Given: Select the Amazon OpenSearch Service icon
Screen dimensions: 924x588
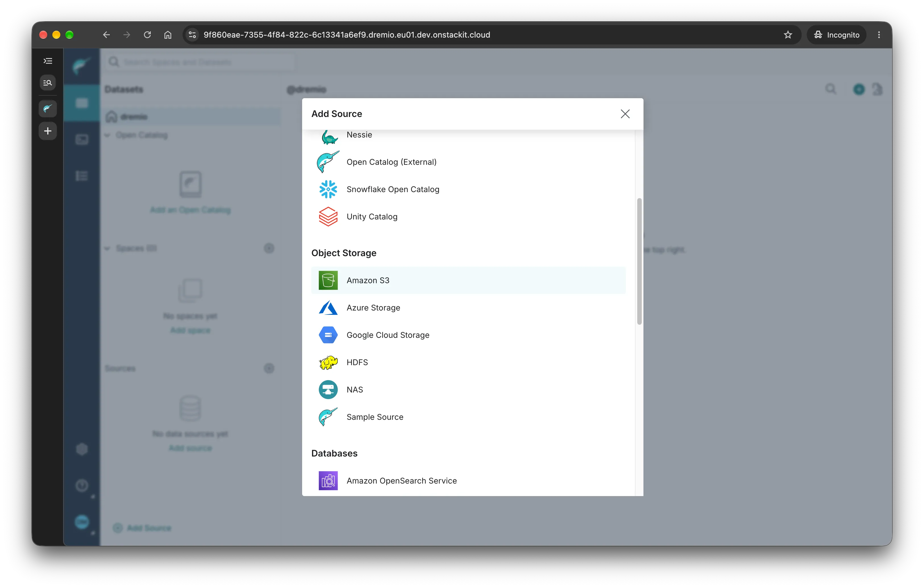Looking at the screenshot, I should point(328,480).
